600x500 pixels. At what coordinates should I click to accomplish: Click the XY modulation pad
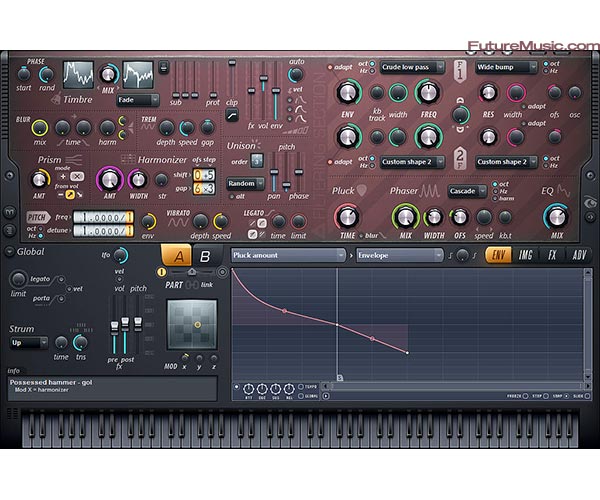click(192, 325)
